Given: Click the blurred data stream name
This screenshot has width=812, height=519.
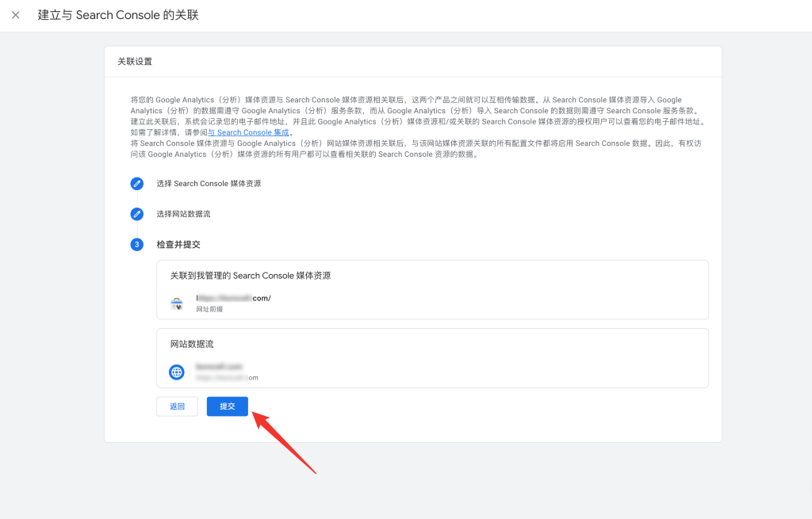Looking at the screenshot, I should 219,366.
